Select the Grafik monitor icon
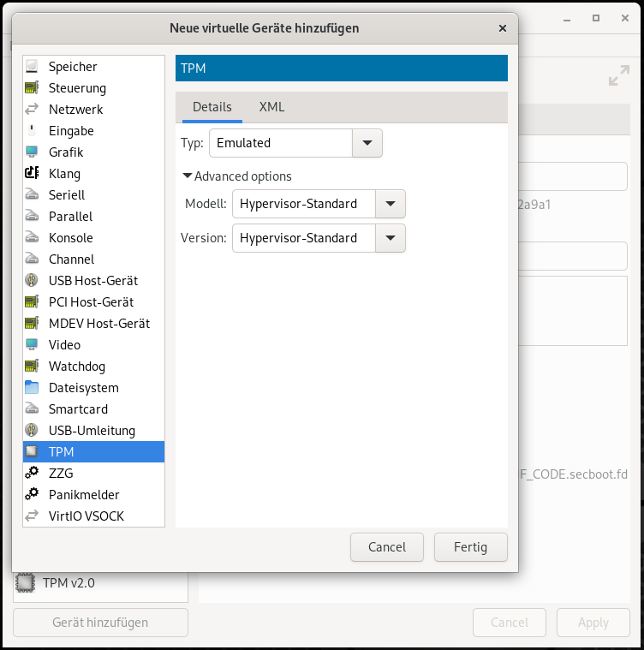Screen dimensions: 644x650 [32, 152]
